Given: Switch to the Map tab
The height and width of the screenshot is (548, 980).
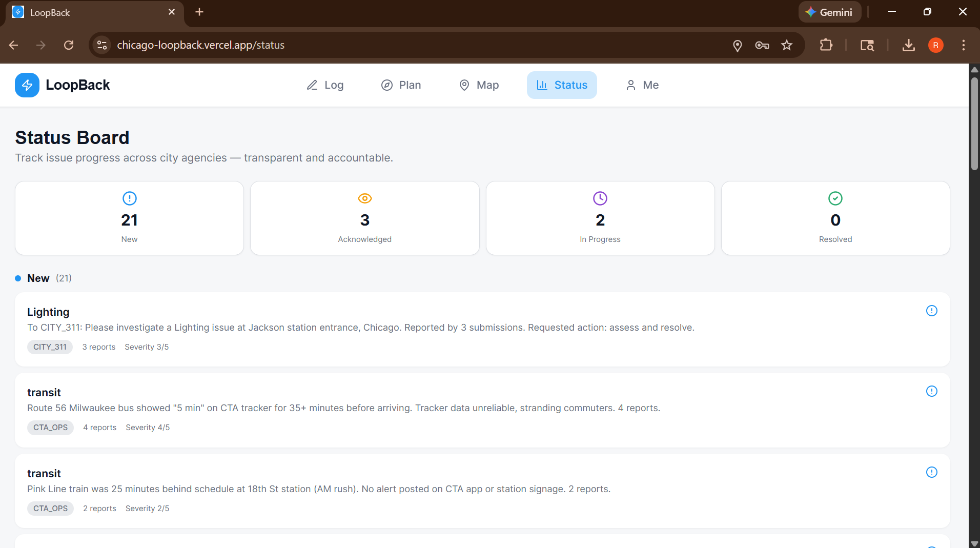Looking at the screenshot, I should (479, 85).
